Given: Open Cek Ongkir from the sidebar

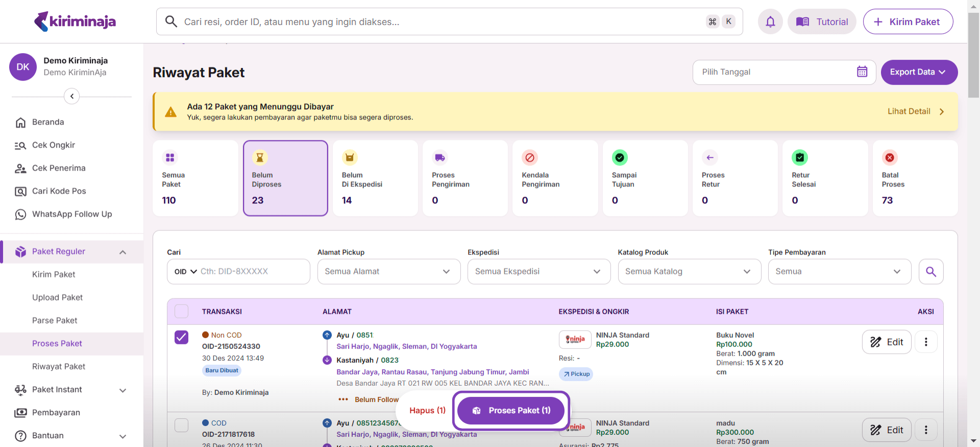Looking at the screenshot, I should (x=54, y=145).
